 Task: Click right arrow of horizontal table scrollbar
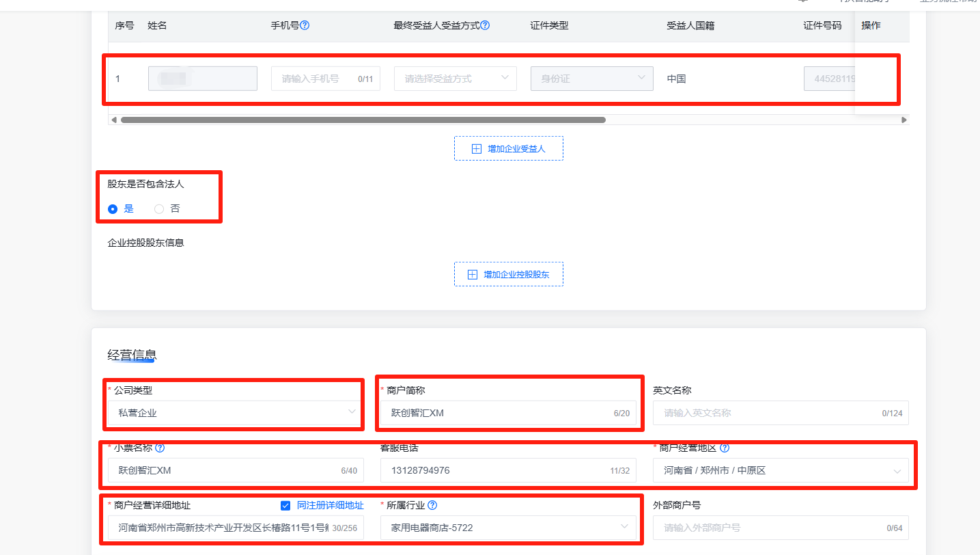904,120
